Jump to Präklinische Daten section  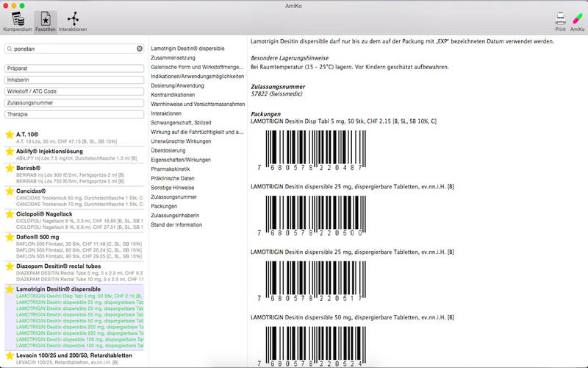click(173, 178)
